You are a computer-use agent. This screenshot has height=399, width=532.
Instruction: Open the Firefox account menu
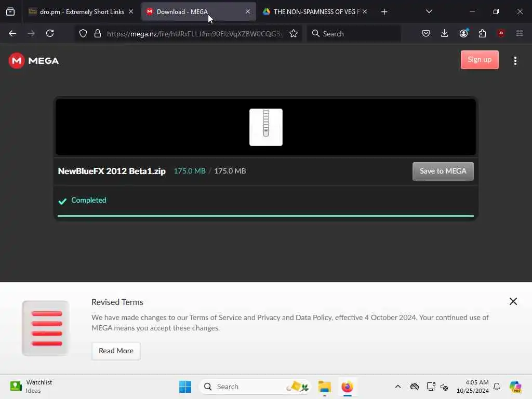463,33
